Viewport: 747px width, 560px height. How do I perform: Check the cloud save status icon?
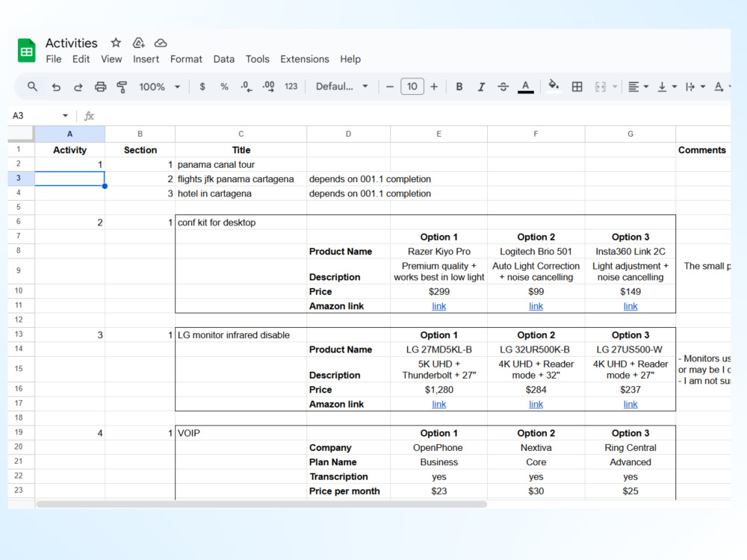[x=161, y=43]
